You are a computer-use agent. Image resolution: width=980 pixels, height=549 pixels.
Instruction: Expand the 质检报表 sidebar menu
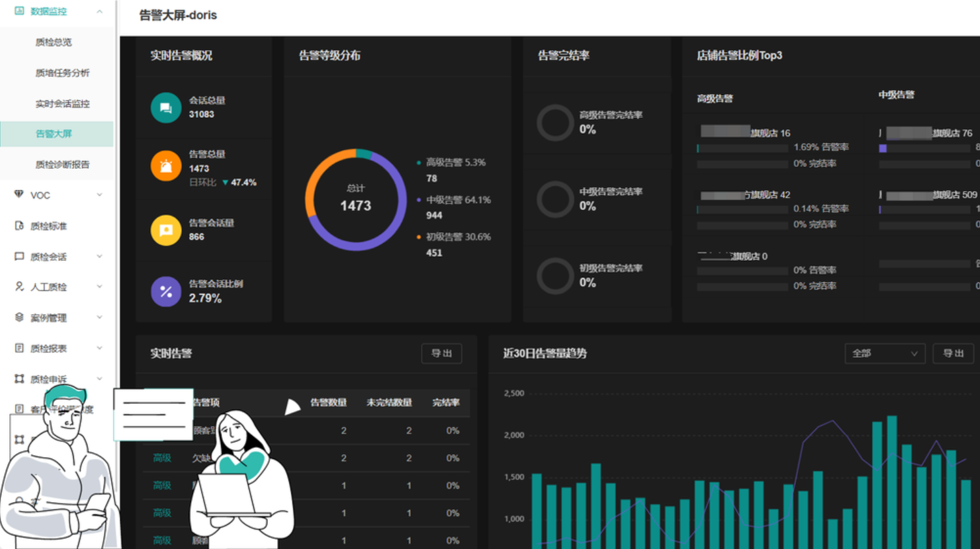[99, 348]
